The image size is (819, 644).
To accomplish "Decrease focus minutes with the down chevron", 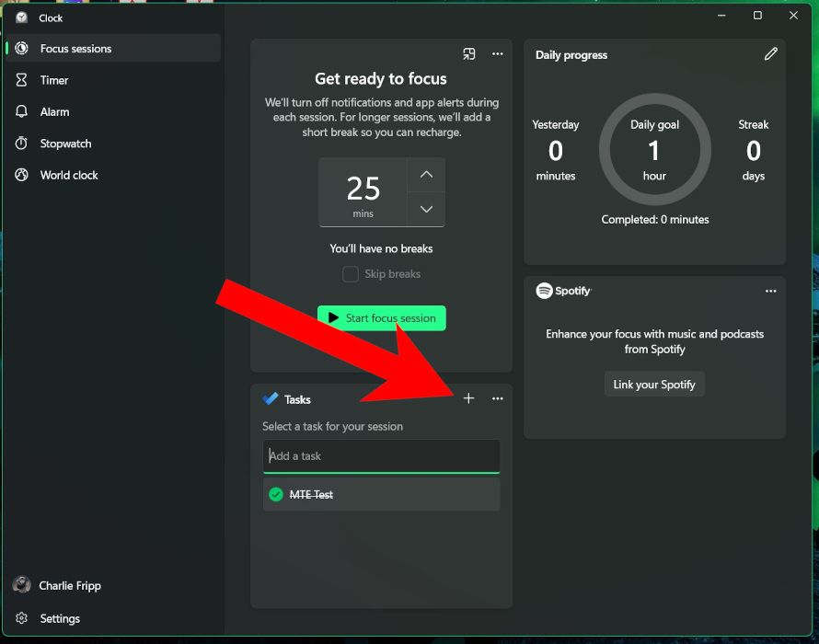I will click(425, 209).
